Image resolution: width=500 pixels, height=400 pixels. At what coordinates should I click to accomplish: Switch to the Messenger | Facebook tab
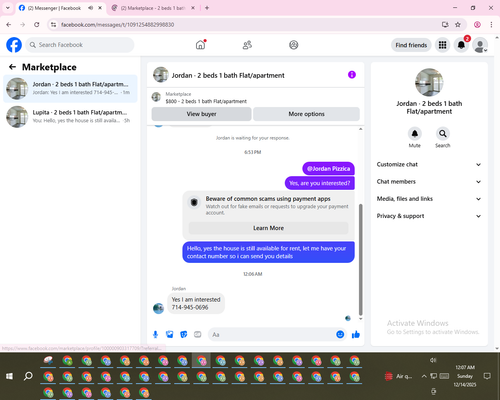pyautogui.click(x=54, y=8)
